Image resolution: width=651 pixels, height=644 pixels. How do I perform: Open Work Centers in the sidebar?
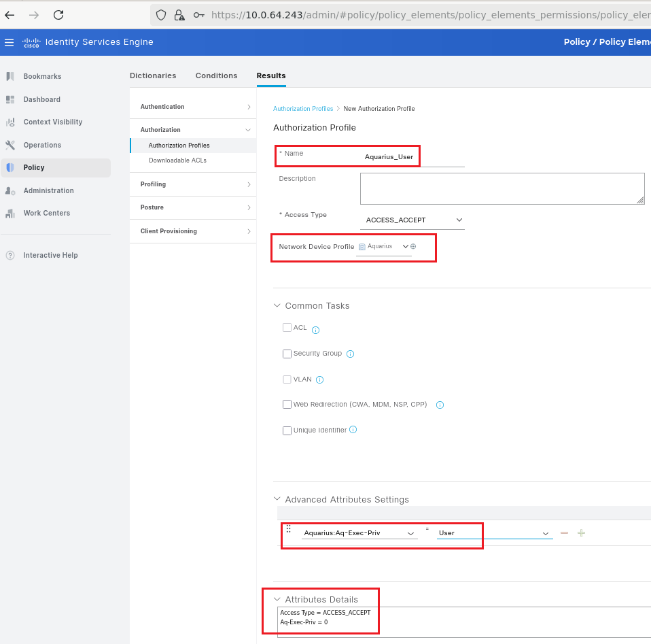click(x=46, y=214)
